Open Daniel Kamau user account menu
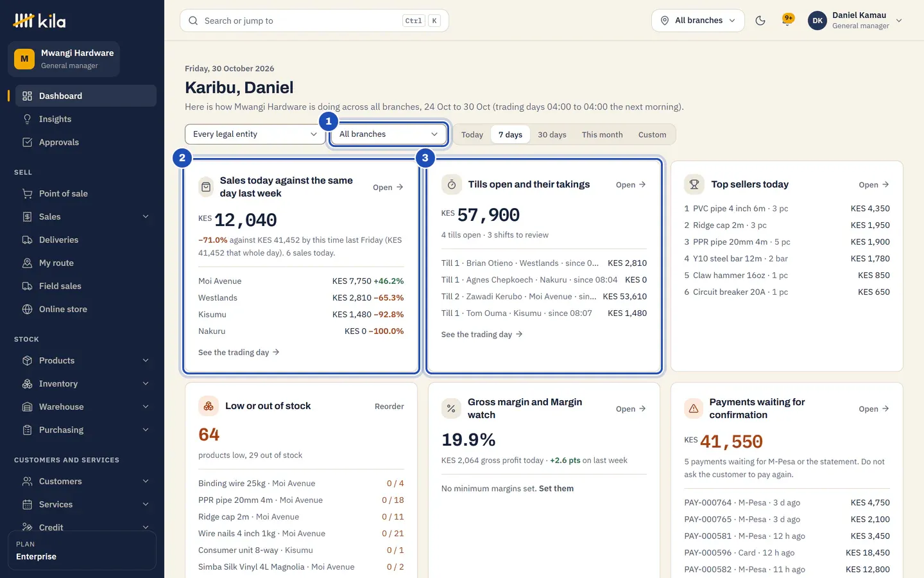The width and height of the screenshot is (924, 578). pyautogui.click(x=856, y=21)
